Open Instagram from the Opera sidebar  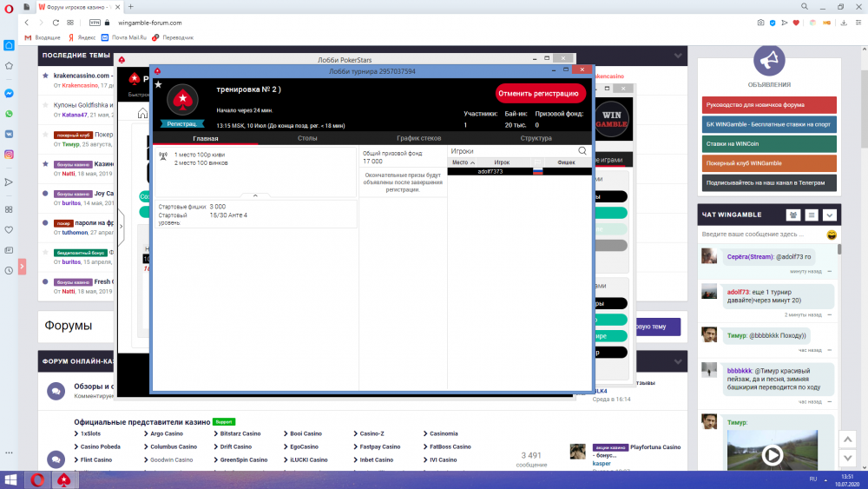click(9, 154)
